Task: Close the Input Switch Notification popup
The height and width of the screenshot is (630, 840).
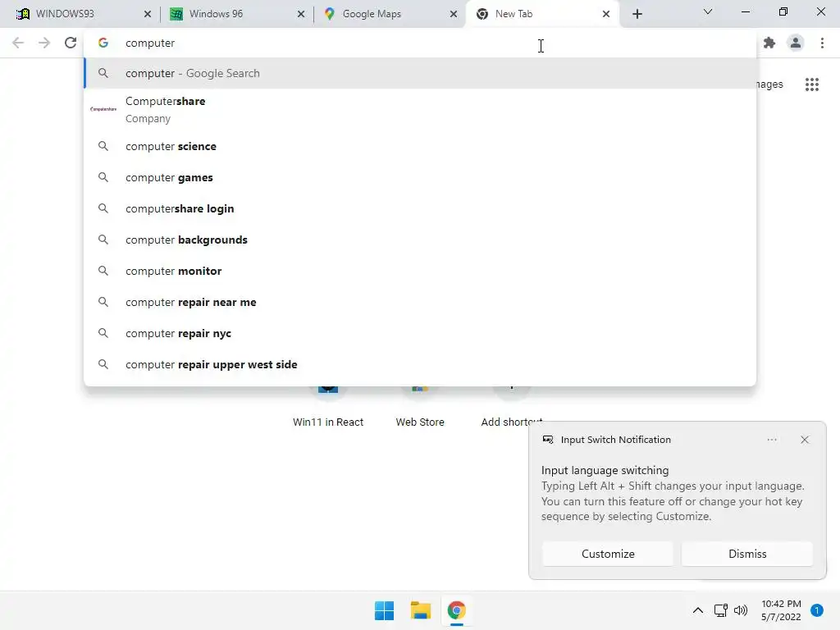Action: point(804,440)
